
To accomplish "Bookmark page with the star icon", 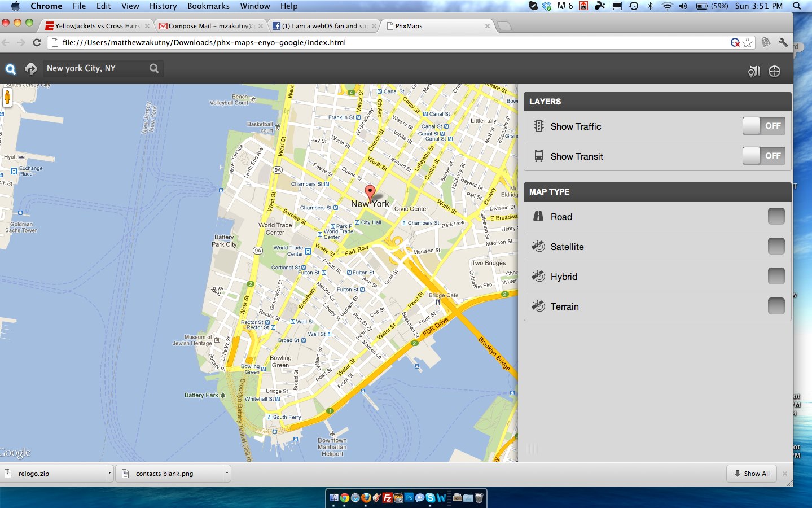I will [x=748, y=42].
